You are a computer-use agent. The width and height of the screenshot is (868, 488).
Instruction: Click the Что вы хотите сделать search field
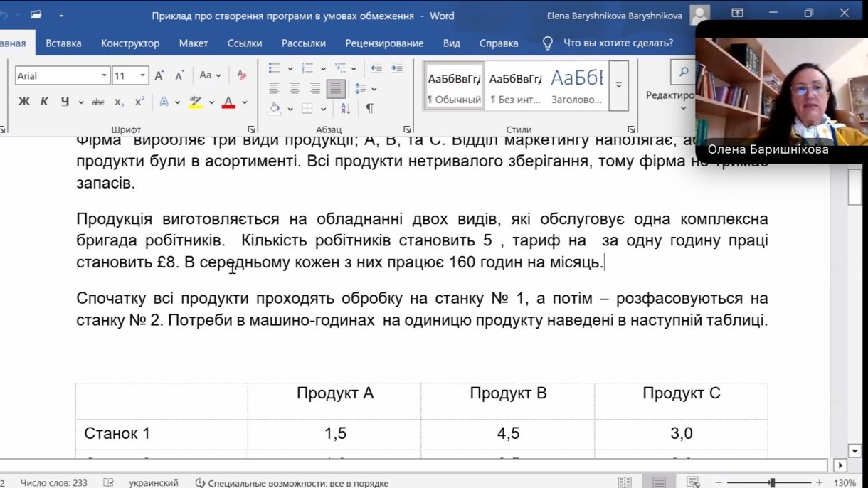[x=618, y=43]
